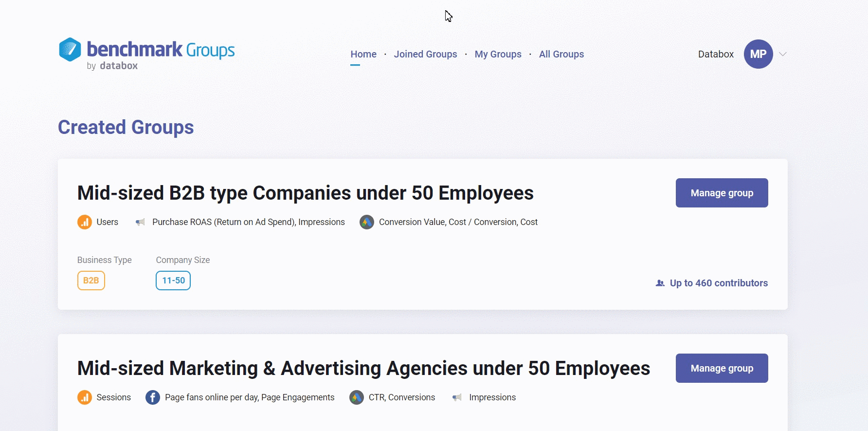The image size is (868, 431).
Task: Open the Joined Groups tab
Action: point(425,54)
